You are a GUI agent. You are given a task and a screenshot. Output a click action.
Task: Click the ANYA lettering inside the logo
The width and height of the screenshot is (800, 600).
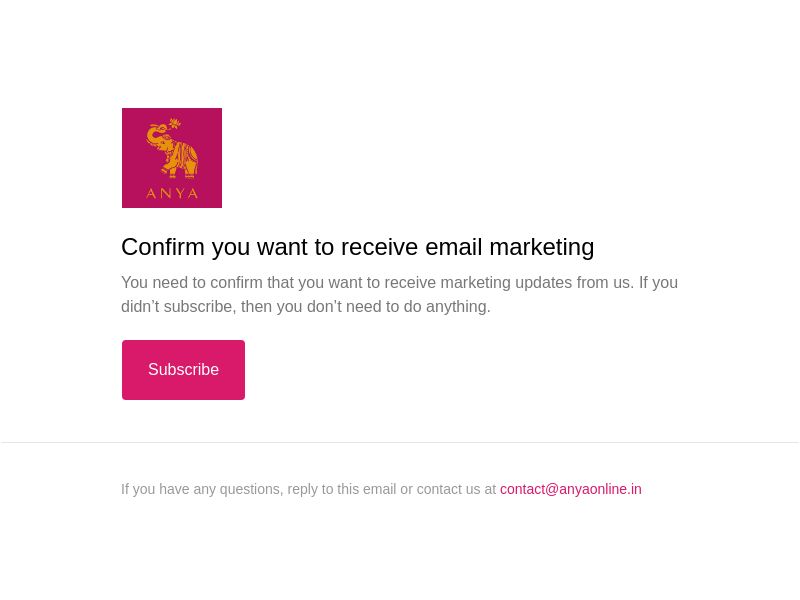click(172, 193)
